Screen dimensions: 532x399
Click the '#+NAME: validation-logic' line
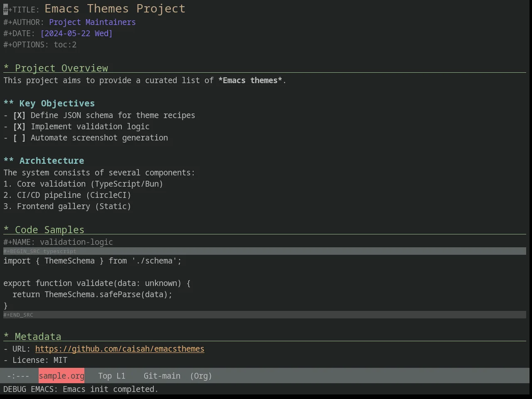[58, 242]
